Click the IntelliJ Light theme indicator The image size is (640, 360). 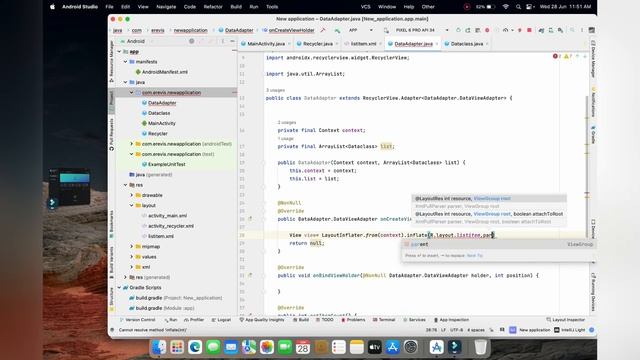click(569, 330)
